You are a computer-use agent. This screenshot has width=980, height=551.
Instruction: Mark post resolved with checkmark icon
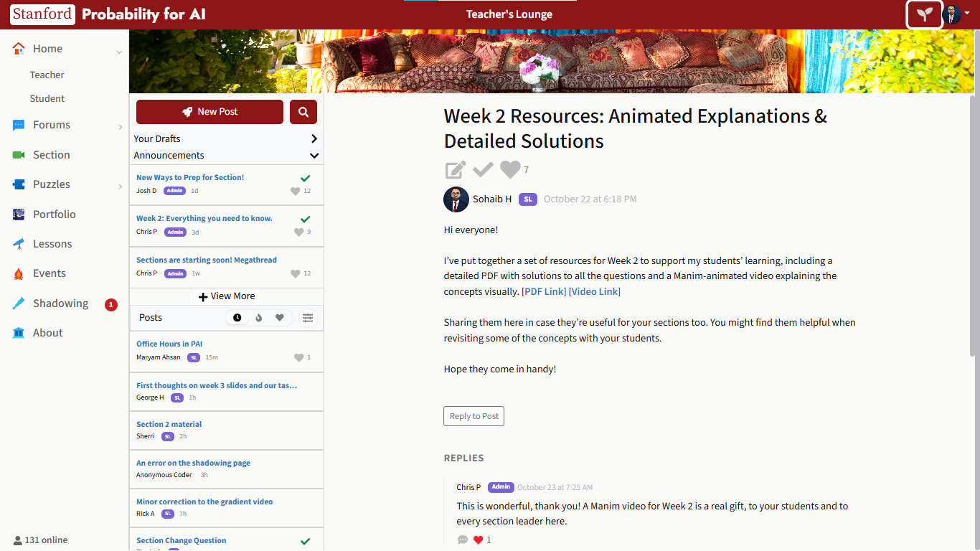click(483, 170)
